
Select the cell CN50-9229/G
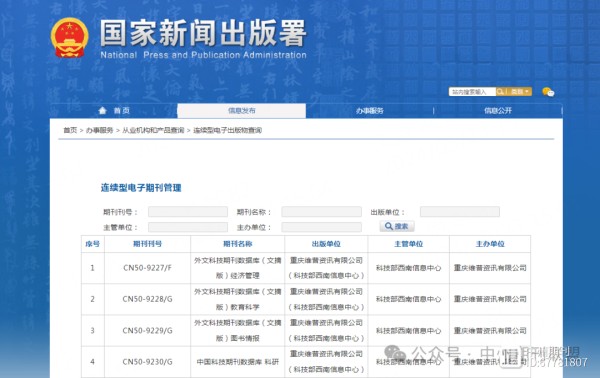pyautogui.click(x=147, y=331)
